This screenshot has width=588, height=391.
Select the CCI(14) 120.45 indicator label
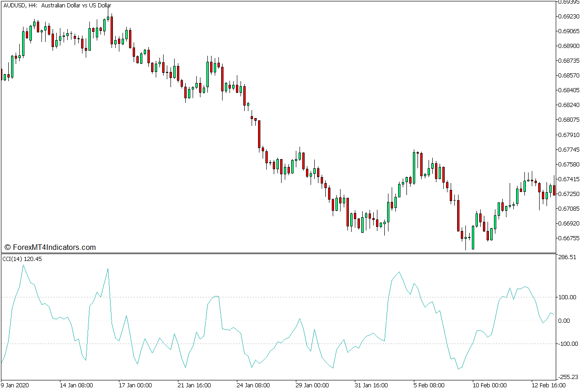click(x=21, y=260)
